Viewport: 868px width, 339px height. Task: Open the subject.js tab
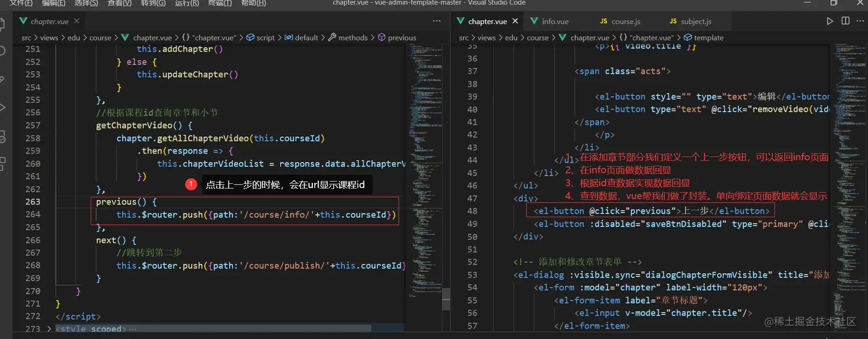pyautogui.click(x=695, y=21)
